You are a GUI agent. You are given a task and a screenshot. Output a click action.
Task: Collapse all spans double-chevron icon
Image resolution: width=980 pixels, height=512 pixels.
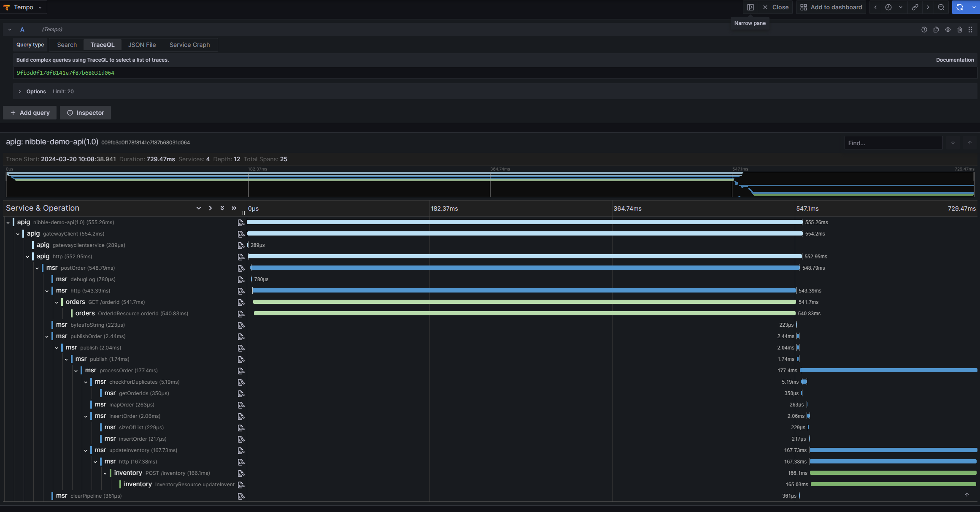click(234, 208)
